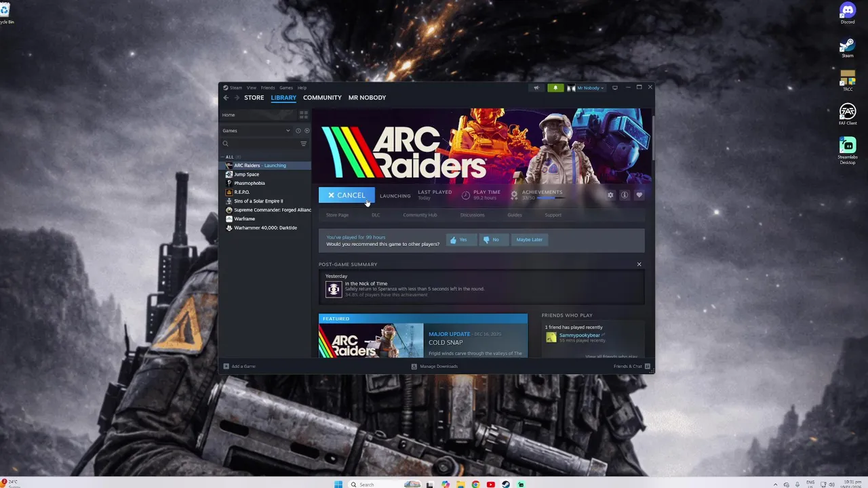
Task: Select Jump Space in the library list
Action: point(266,174)
